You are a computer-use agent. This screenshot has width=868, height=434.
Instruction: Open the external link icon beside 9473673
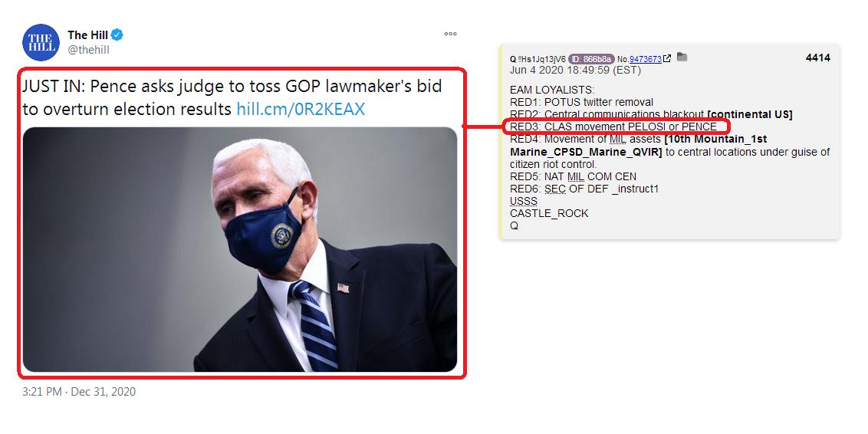[667, 58]
